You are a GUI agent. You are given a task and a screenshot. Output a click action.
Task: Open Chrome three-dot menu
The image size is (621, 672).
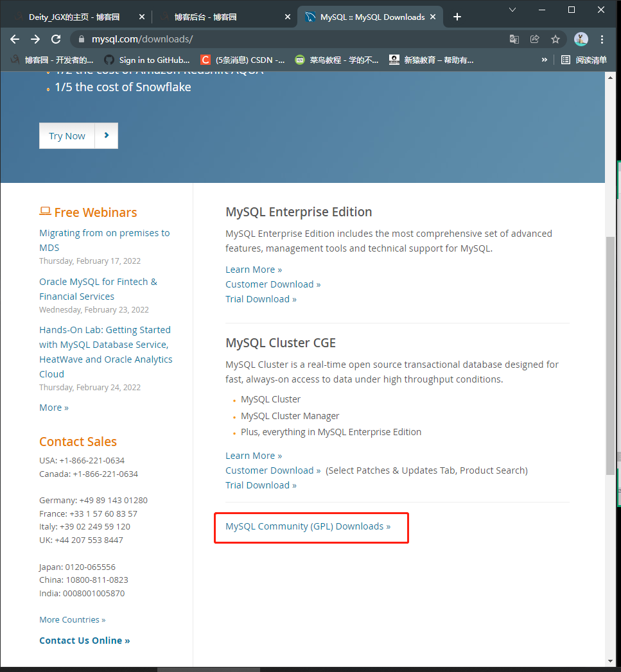pyautogui.click(x=602, y=39)
